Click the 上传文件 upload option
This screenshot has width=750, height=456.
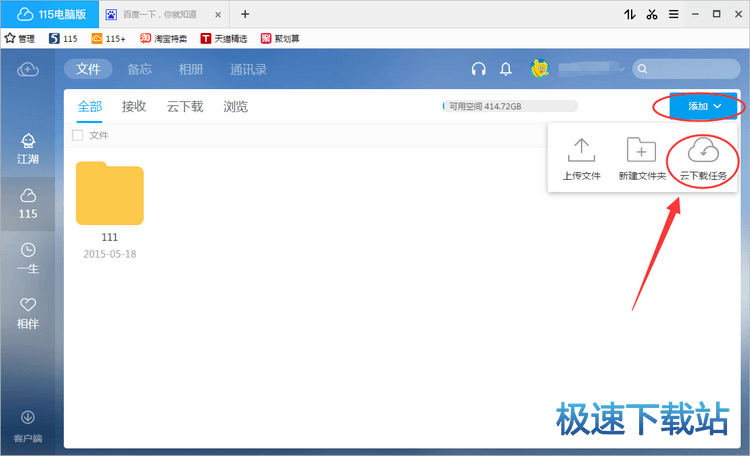[581, 160]
